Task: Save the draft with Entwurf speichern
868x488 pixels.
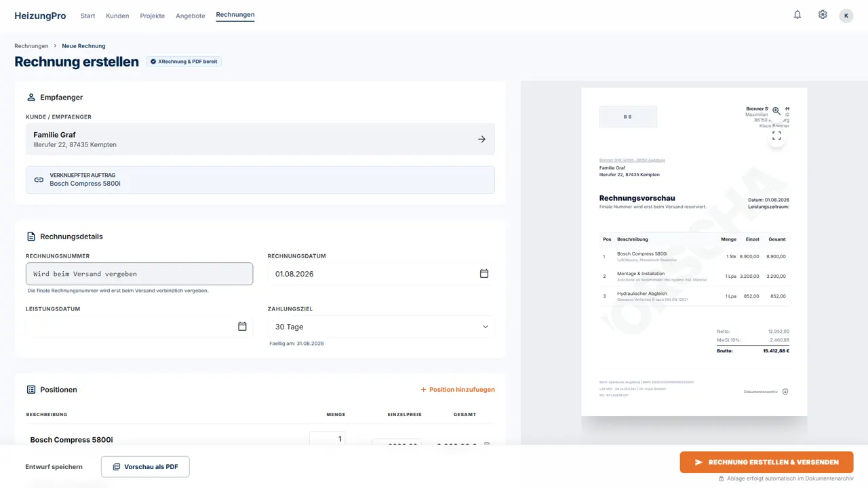Action: pyautogui.click(x=54, y=467)
